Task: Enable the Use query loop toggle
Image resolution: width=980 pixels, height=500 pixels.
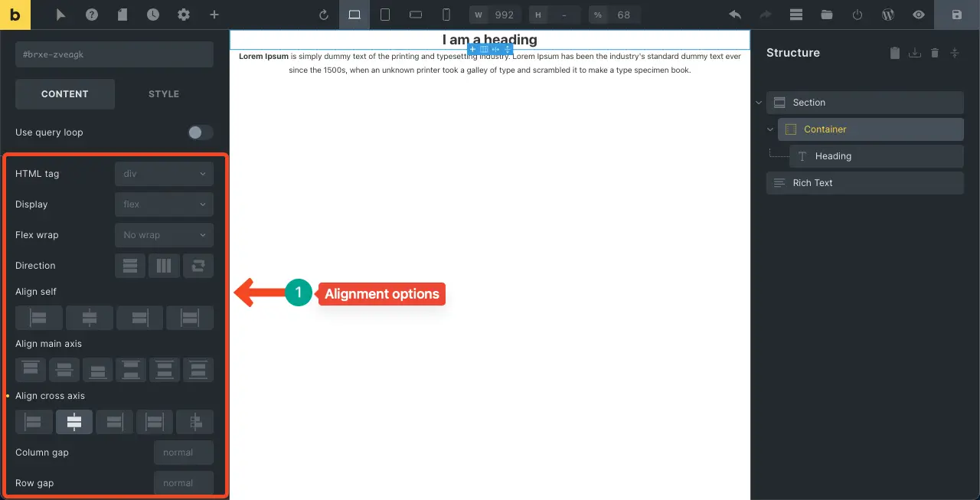Action: coord(201,132)
